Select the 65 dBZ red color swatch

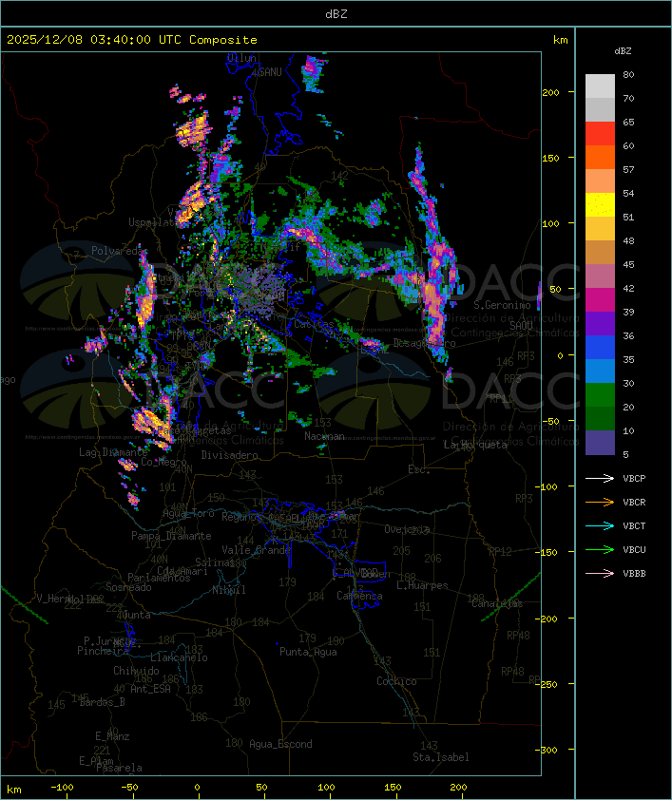point(600,133)
